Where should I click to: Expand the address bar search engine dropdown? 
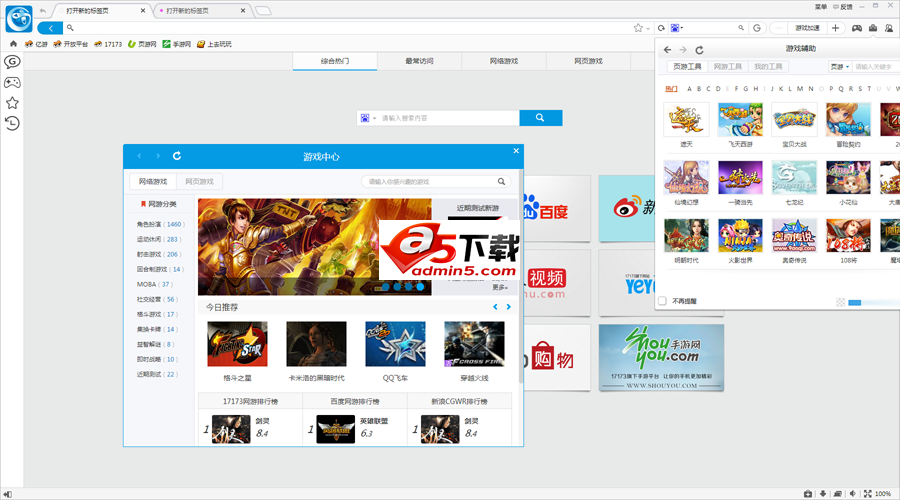click(x=679, y=28)
